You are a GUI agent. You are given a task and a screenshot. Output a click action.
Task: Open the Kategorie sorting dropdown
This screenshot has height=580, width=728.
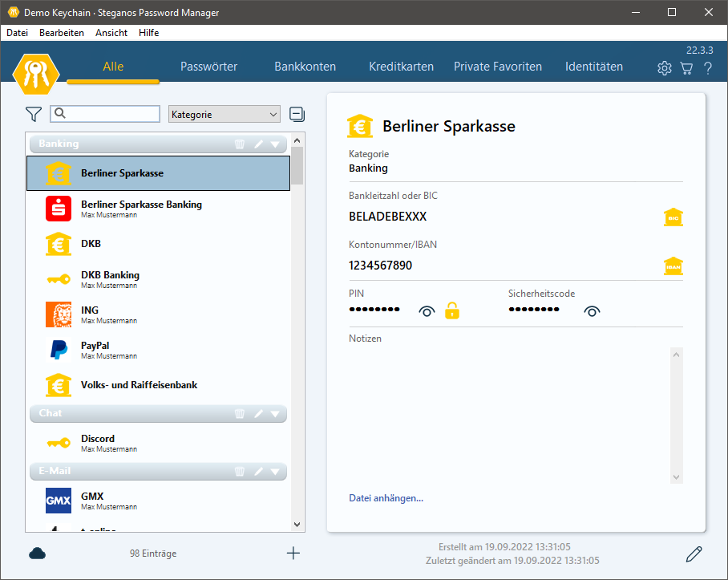(x=224, y=114)
